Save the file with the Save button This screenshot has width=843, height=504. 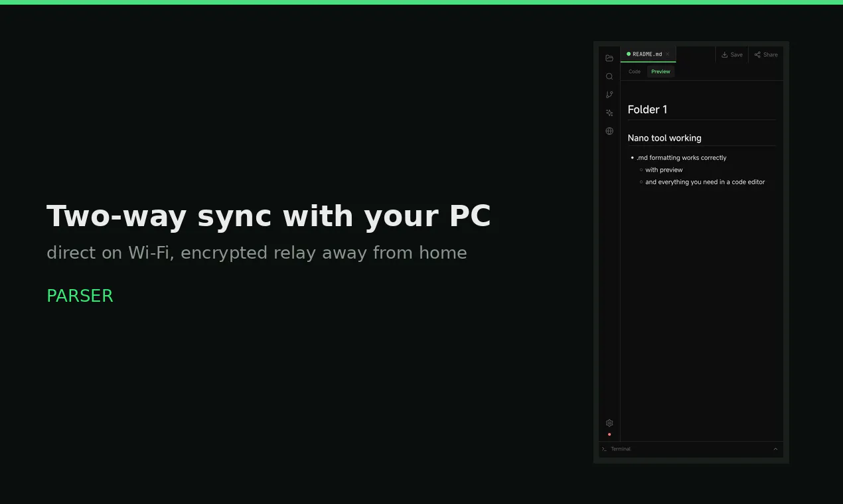point(732,55)
